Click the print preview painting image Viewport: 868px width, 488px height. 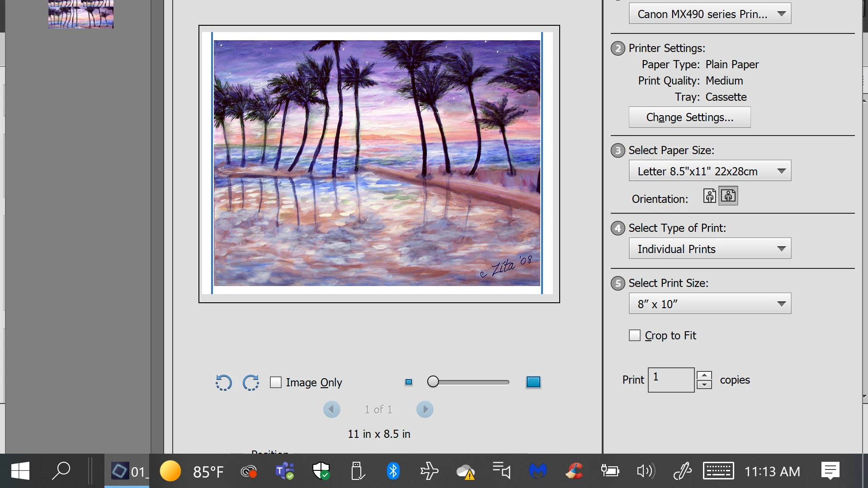pyautogui.click(x=377, y=163)
